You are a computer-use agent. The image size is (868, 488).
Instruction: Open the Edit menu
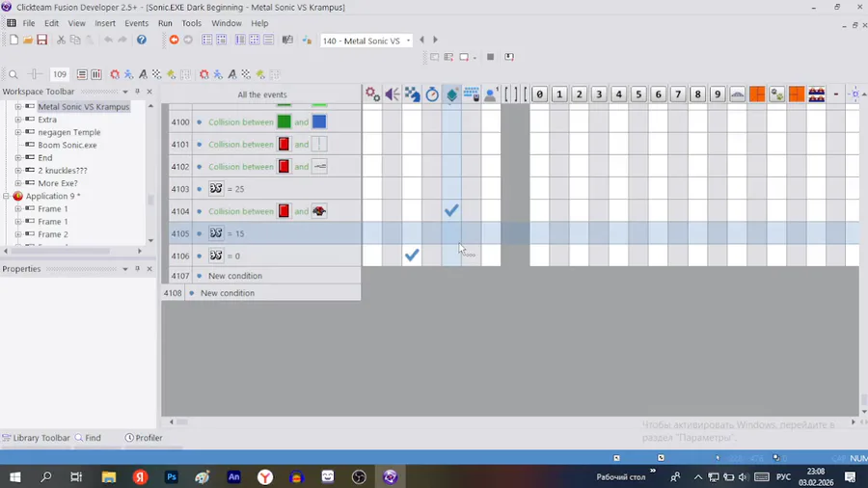click(x=51, y=23)
